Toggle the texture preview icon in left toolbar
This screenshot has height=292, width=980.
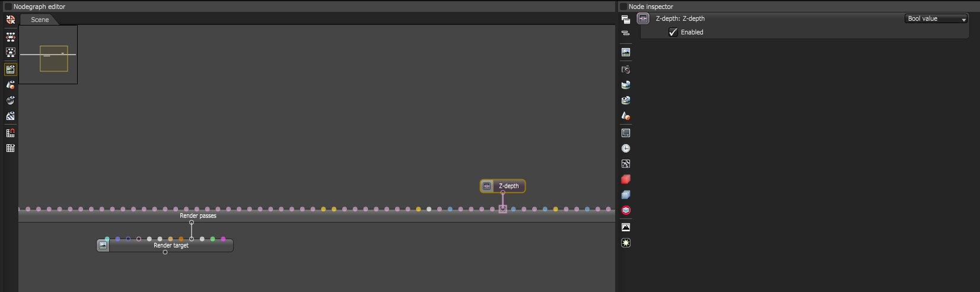click(x=10, y=116)
